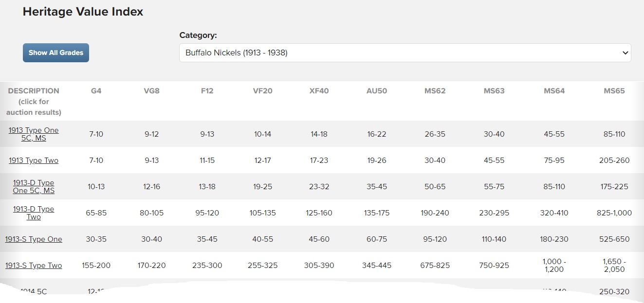644x303 pixels.
Task: Select the F12 column header
Action: click(x=207, y=91)
